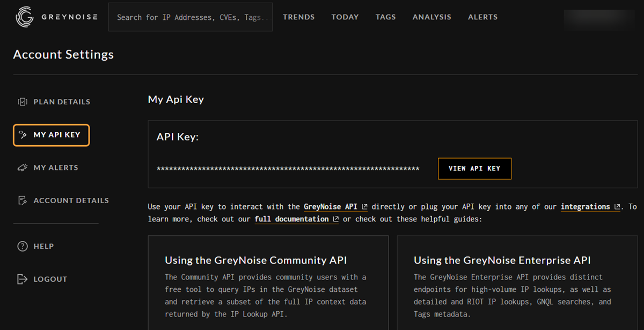Open the ALERTS page from the top bar

[482, 17]
